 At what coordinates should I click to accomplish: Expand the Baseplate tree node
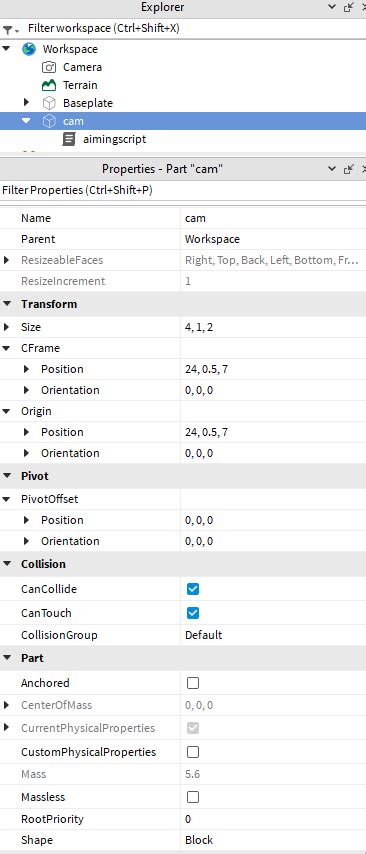26,102
